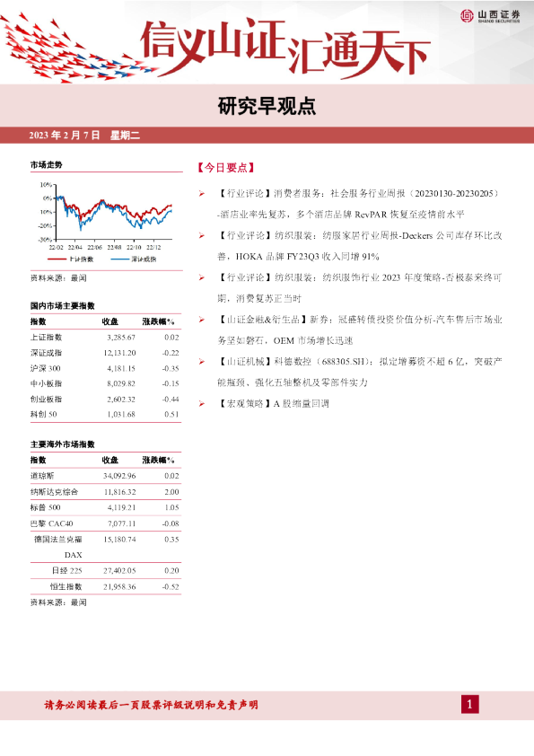Click the 2023年2月7日 date bar
534x756 pixels.
267,135
